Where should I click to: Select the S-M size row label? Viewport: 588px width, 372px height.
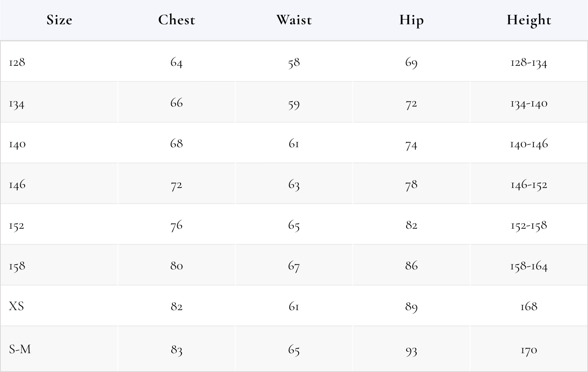click(x=20, y=349)
